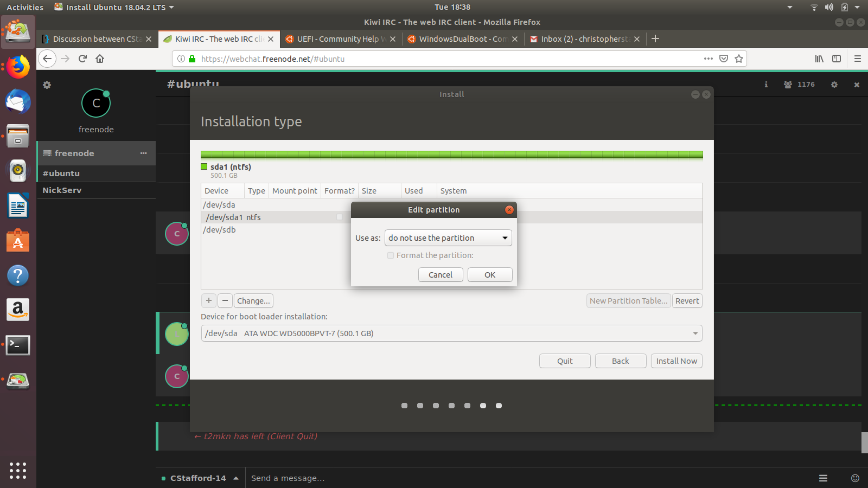
Task: Open Rhythmbox music player from the dock
Action: (18, 171)
